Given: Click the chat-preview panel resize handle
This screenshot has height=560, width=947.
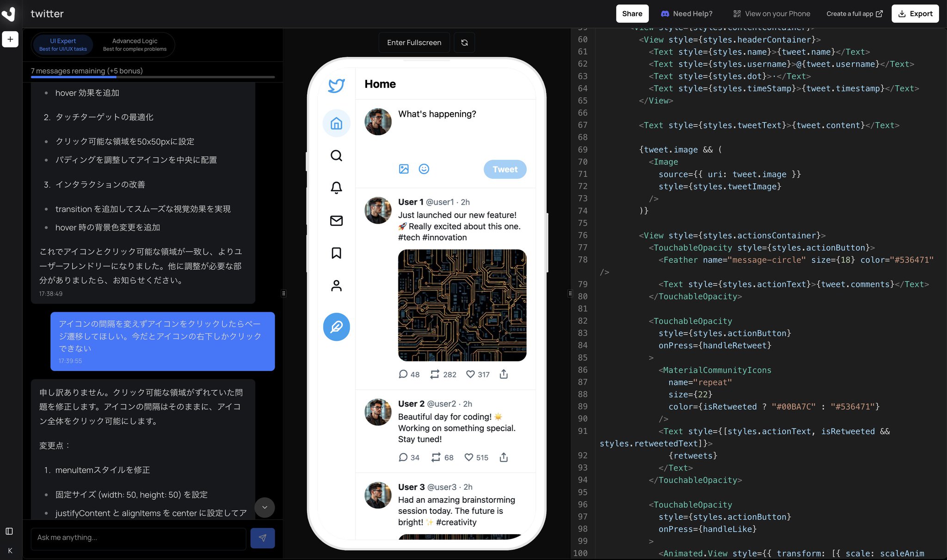Looking at the screenshot, I should tap(283, 293).
